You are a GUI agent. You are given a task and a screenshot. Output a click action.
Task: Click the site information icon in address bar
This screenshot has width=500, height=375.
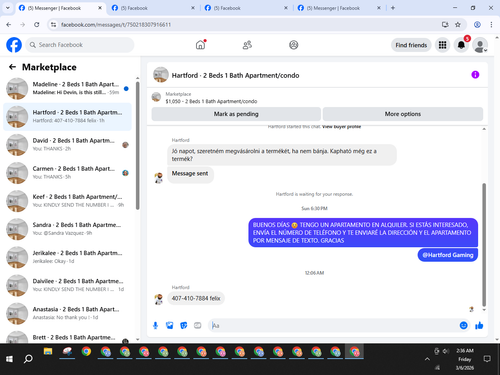tap(53, 24)
